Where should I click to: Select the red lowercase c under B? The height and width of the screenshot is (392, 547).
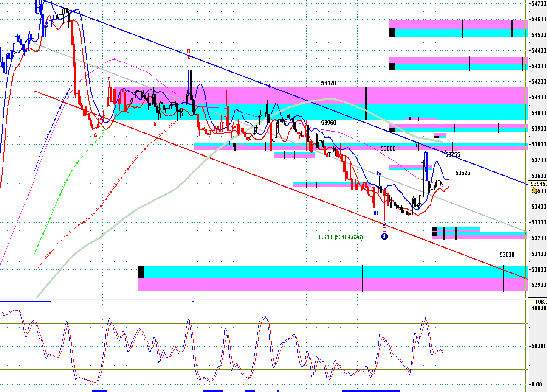(x=189, y=57)
